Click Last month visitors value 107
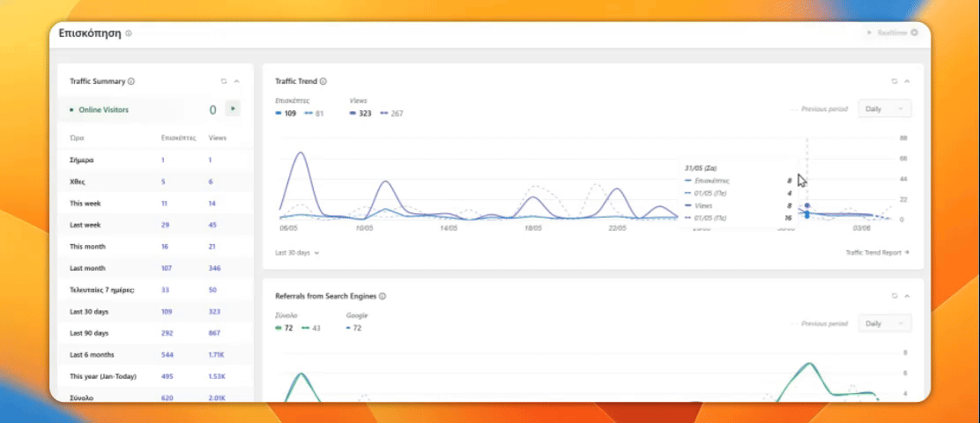This screenshot has height=423, width=980. (166, 268)
